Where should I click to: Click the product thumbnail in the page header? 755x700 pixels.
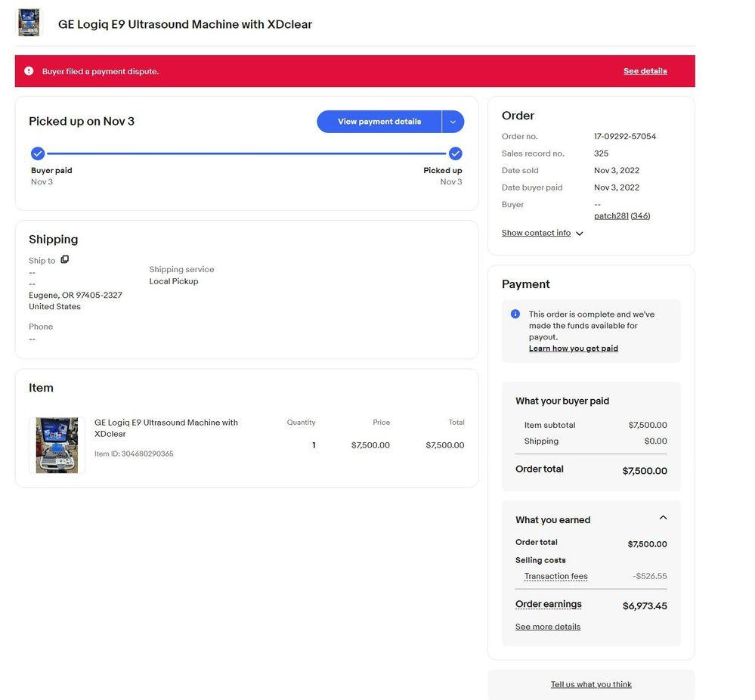coord(29,23)
